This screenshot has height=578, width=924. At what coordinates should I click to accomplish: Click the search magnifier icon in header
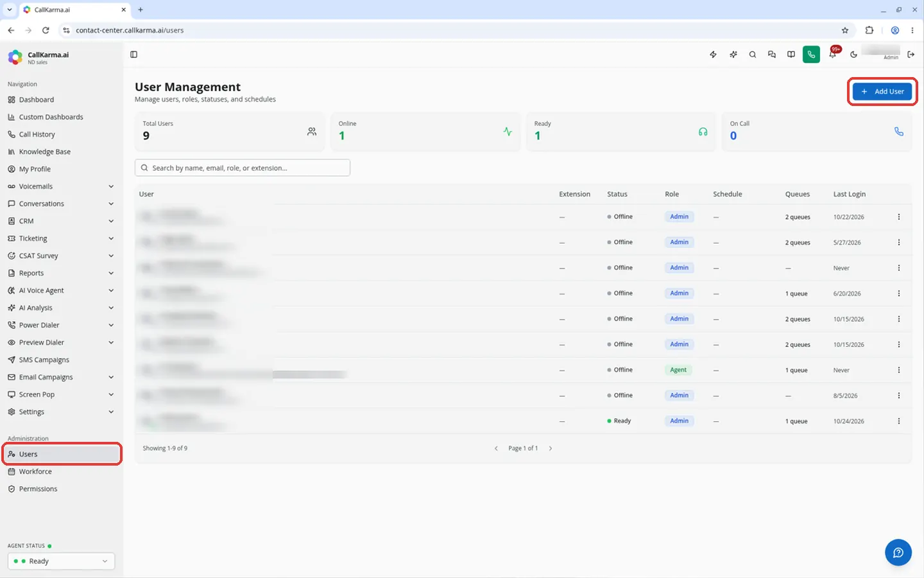753,55
